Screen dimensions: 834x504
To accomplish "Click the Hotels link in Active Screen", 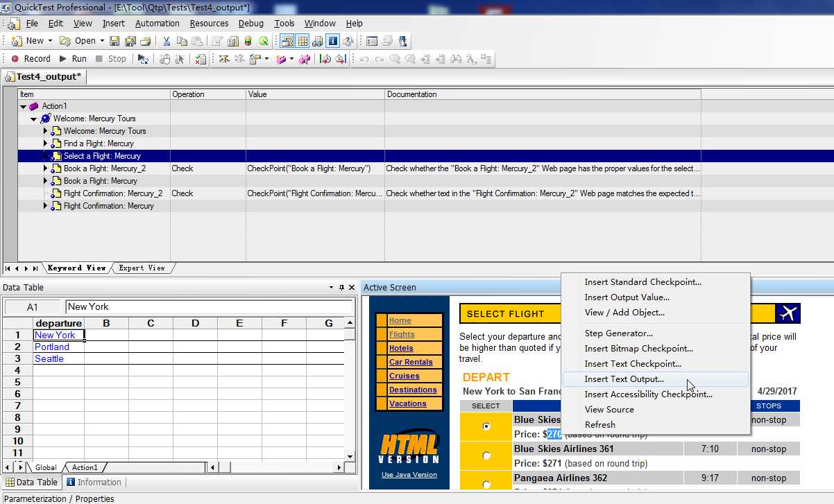I will tap(401, 349).
